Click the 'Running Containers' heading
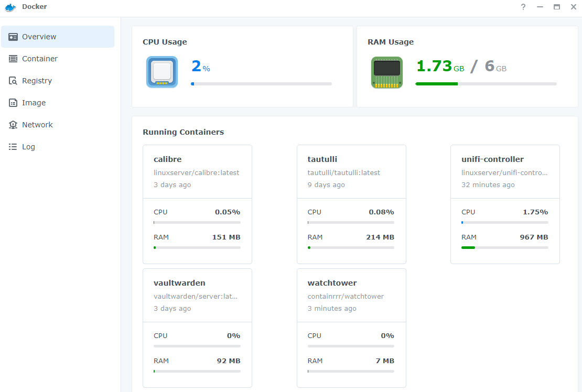This screenshot has height=392, width=582. coord(184,132)
